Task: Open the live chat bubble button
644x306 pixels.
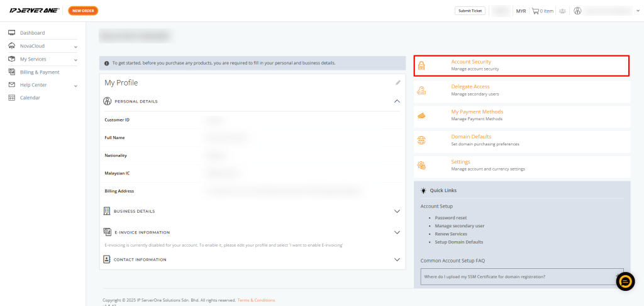Action: coord(626,281)
